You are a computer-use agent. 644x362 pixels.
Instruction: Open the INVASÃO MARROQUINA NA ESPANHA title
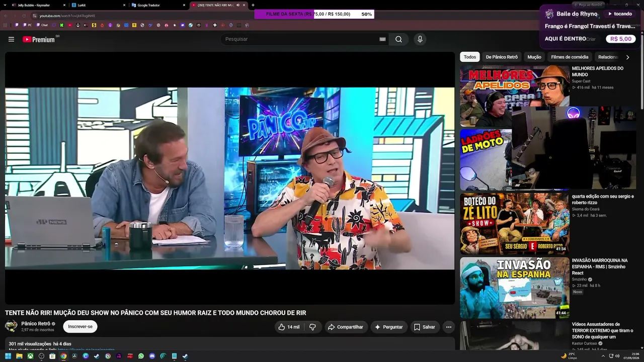(600, 266)
